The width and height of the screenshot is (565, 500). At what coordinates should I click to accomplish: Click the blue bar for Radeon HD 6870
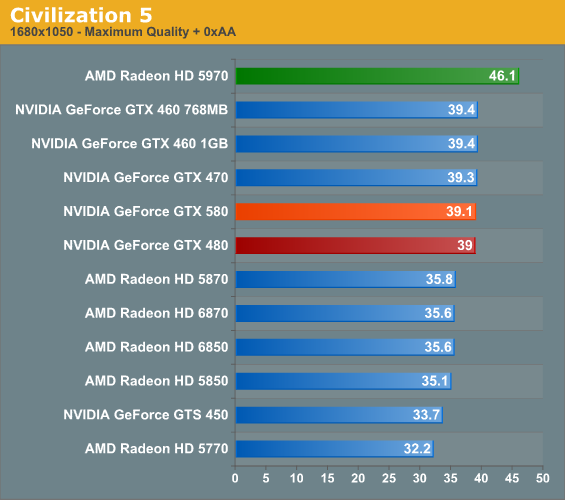click(345, 313)
